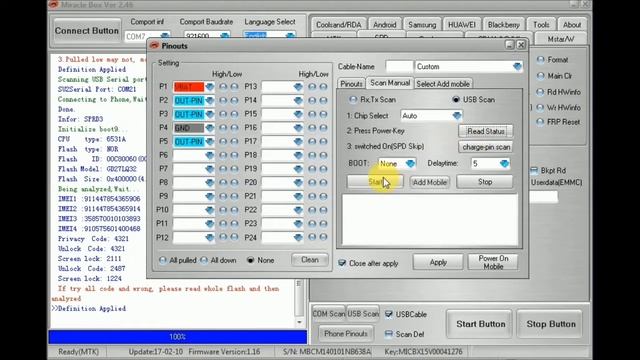Image resolution: width=640 pixels, height=360 pixels.
Task: Click the main Stop Button
Action: [x=551, y=324]
